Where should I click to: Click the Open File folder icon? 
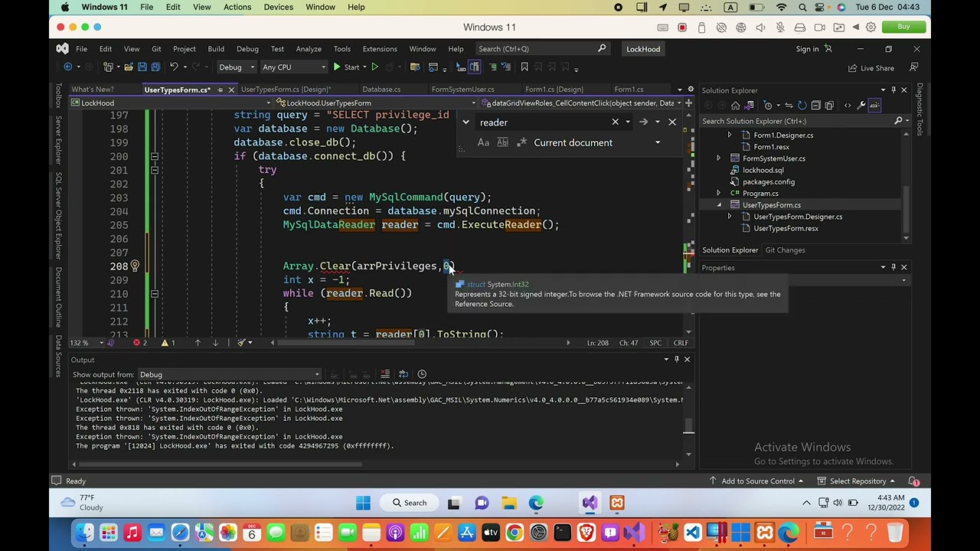129,67
